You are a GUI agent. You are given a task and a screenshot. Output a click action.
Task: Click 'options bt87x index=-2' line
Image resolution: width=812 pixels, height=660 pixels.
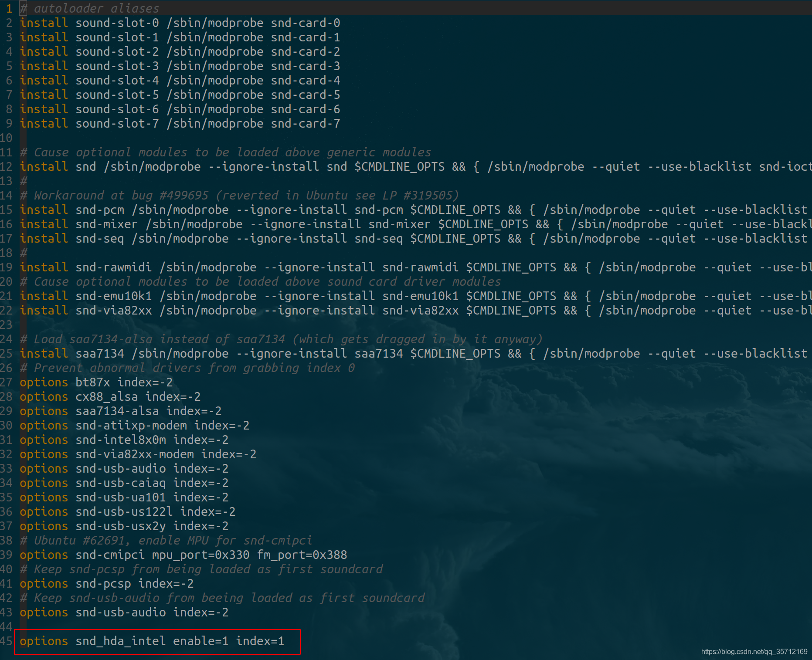tap(96, 382)
